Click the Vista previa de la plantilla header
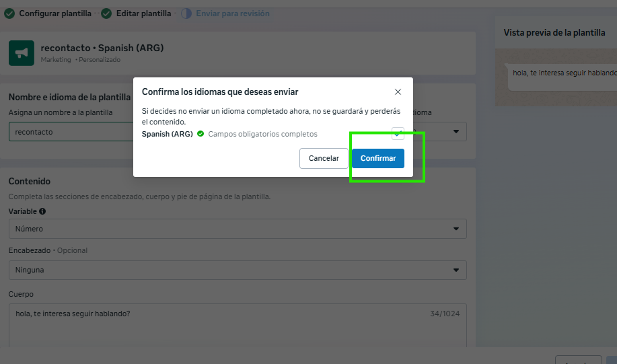Viewport: 617px width, 364px height. (x=556, y=33)
